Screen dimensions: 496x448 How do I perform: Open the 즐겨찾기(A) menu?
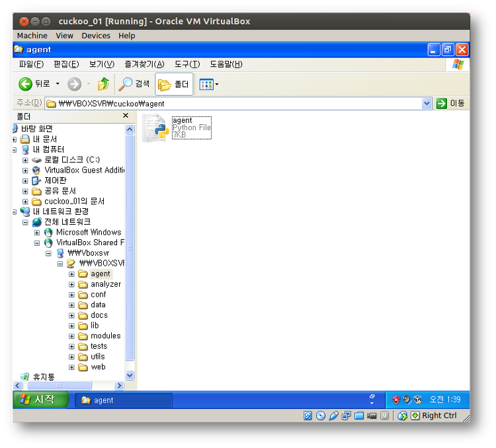click(144, 64)
